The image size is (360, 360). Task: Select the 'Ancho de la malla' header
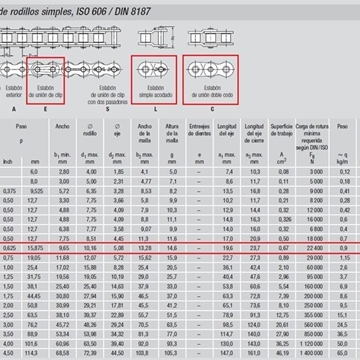(x=145, y=133)
